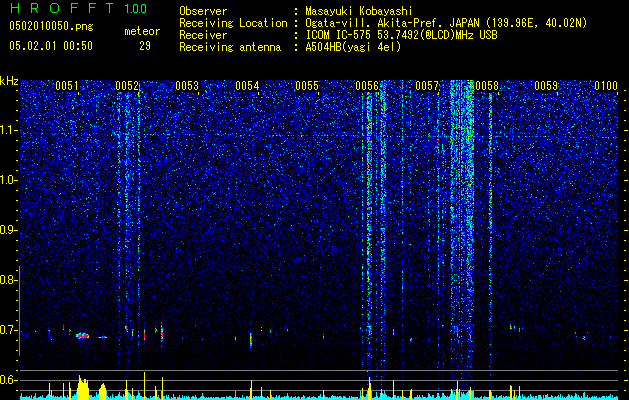
Task: Click the filename 0502010050.png
Action: 51,26
